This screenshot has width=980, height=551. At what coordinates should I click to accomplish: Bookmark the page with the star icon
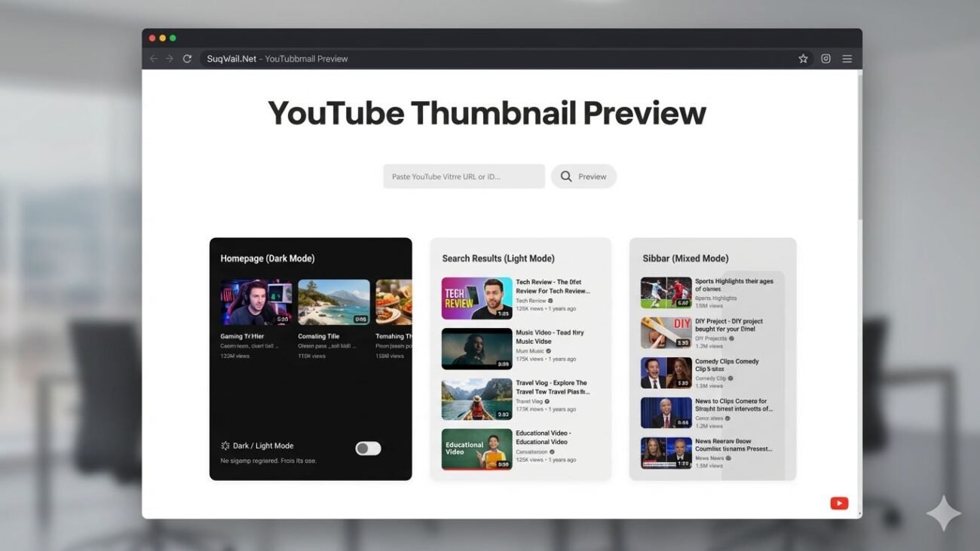coord(803,59)
